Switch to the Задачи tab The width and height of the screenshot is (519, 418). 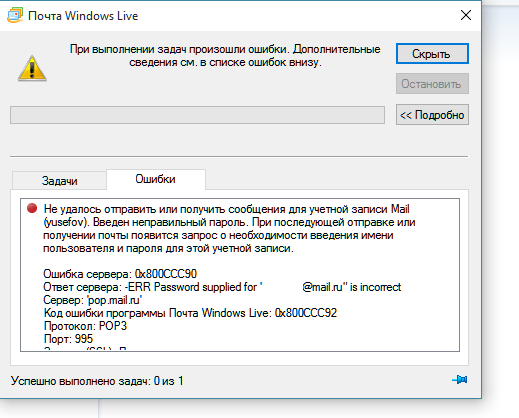tap(59, 181)
